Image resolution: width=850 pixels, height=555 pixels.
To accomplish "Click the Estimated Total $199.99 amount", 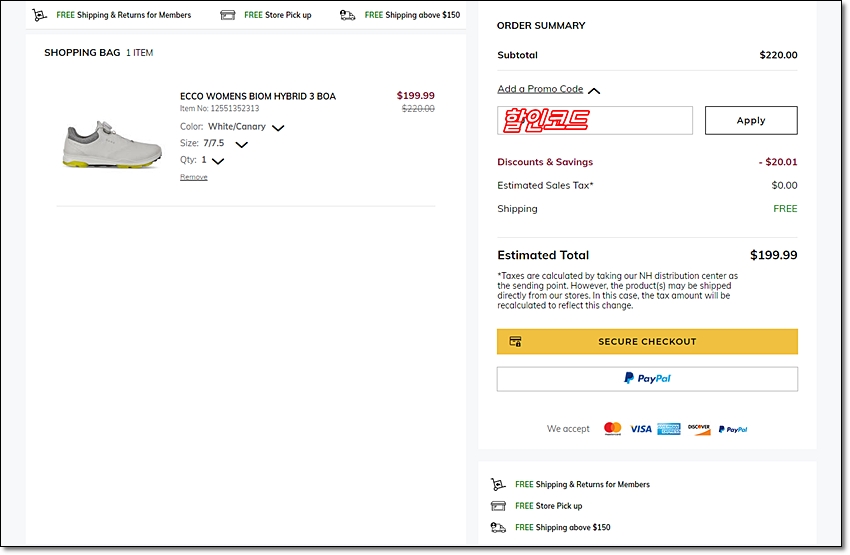I will point(774,255).
